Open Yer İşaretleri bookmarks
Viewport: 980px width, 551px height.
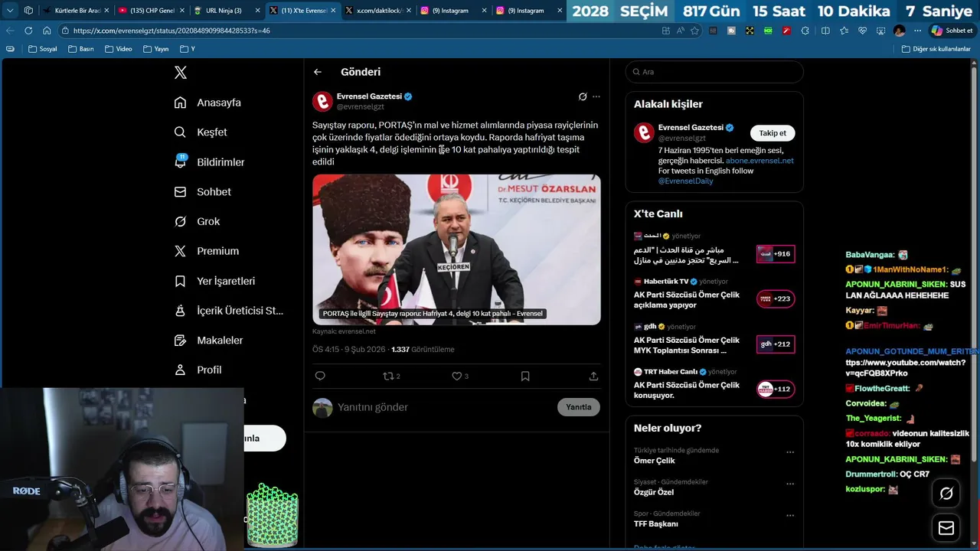point(214,281)
